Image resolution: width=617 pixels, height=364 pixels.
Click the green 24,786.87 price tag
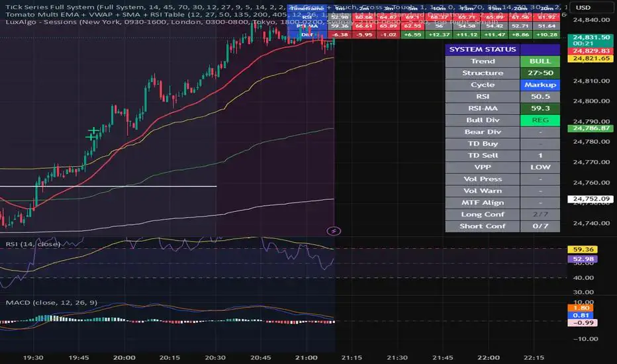coord(591,128)
